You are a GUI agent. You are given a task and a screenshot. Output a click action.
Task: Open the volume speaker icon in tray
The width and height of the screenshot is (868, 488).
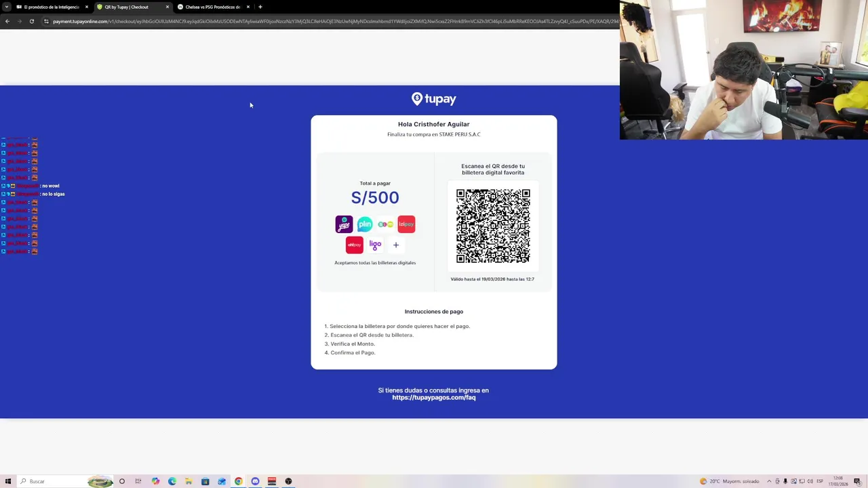click(x=810, y=481)
